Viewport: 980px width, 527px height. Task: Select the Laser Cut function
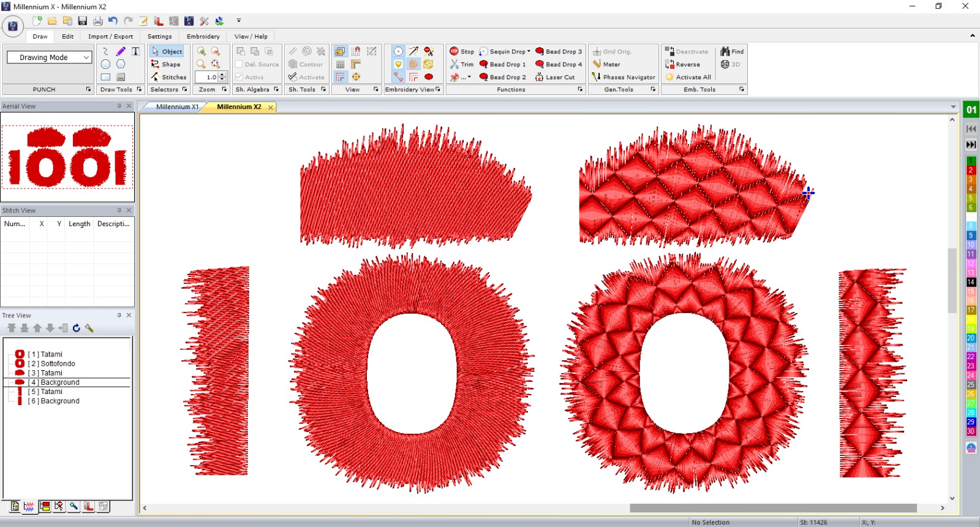point(555,77)
